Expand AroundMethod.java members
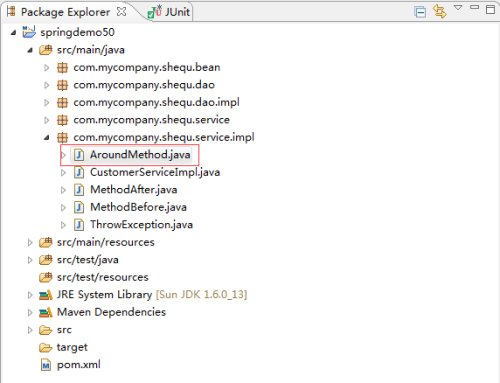Image resolution: width=500 pixels, height=383 pixels. [63, 155]
